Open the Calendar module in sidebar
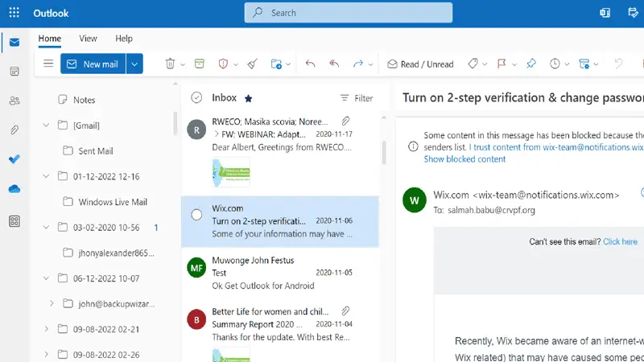This screenshot has width=644, height=362. 14,72
